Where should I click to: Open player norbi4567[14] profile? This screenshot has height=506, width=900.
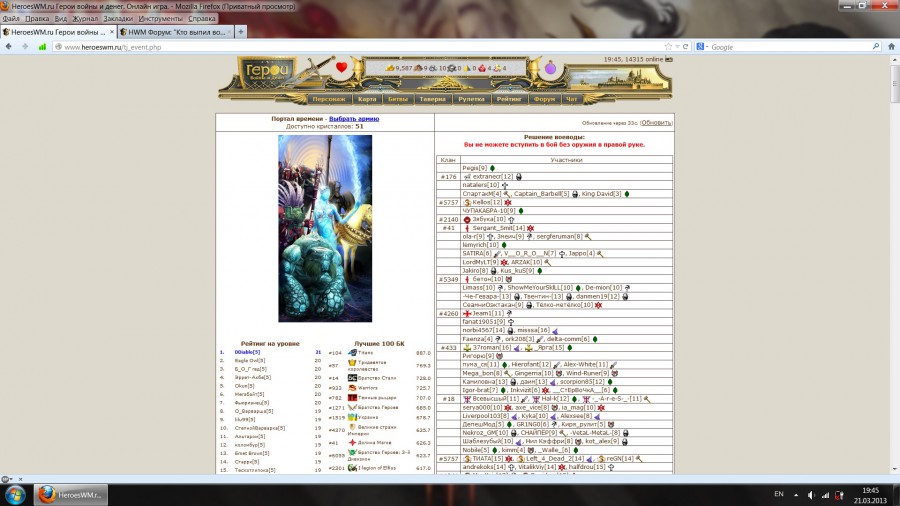tap(483, 330)
